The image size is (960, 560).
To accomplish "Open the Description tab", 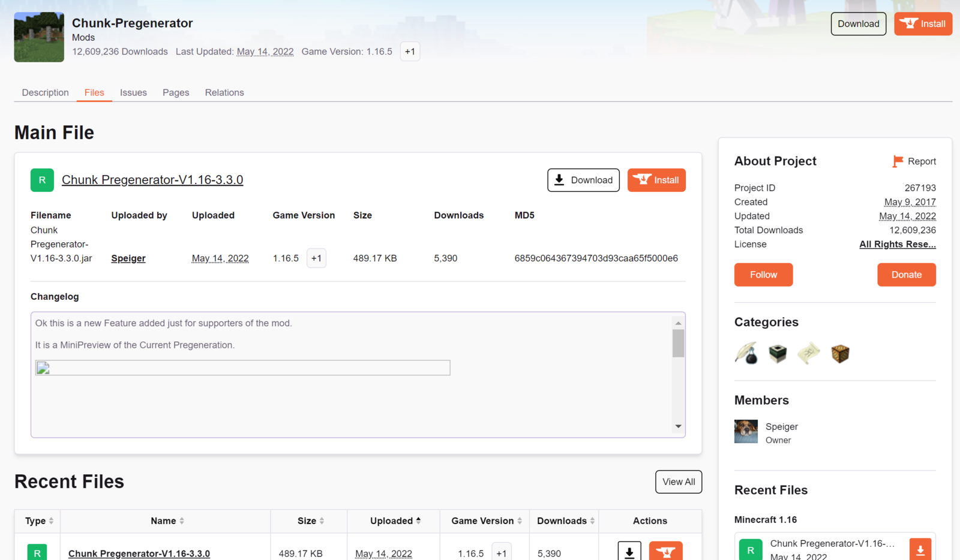I will (x=46, y=92).
